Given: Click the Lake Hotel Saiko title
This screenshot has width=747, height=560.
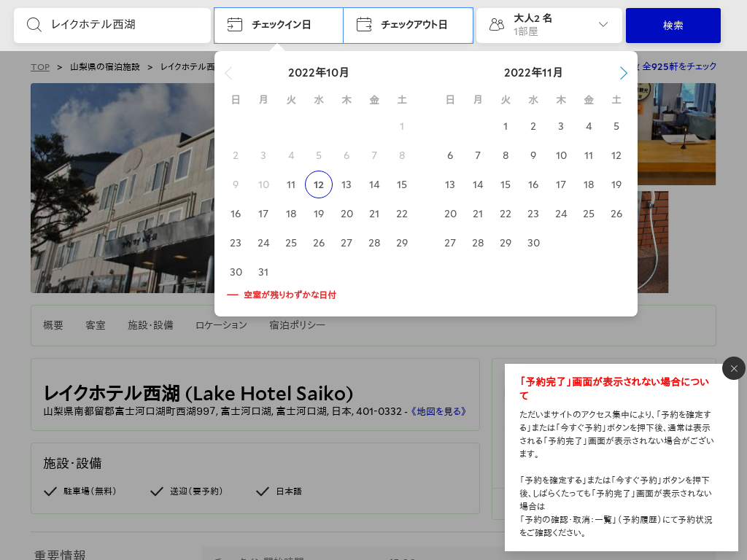Looking at the screenshot, I should coord(198,393).
